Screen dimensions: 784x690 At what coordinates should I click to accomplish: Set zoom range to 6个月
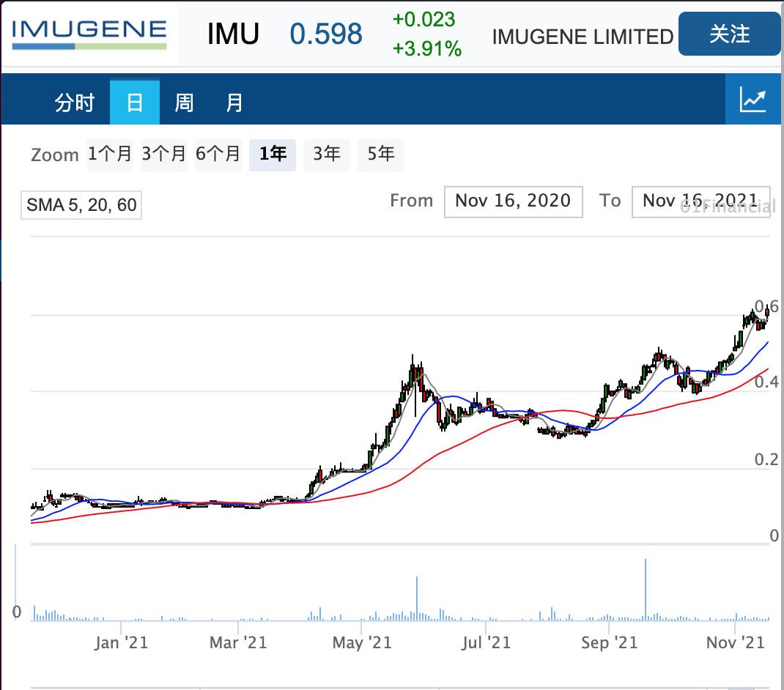point(218,154)
